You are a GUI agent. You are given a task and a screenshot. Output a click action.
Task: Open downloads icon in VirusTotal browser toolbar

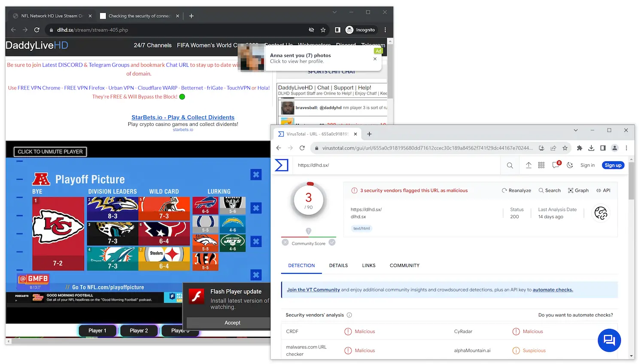[591, 148]
